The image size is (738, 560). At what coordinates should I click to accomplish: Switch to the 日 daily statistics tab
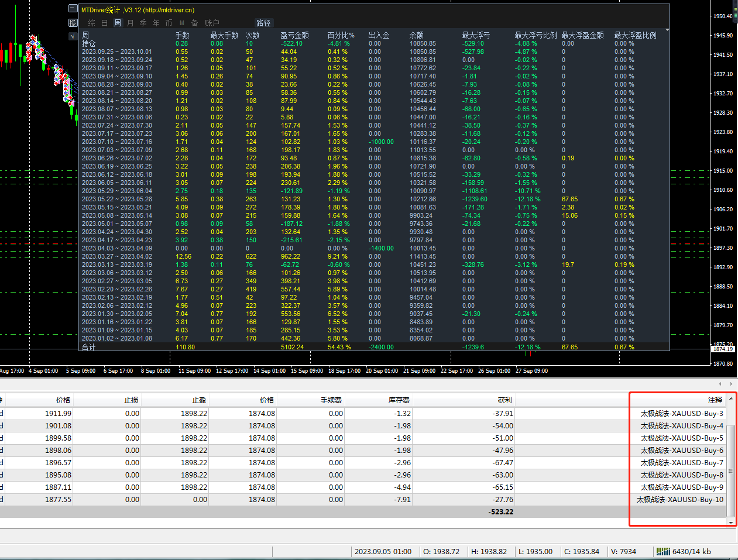(x=104, y=23)
